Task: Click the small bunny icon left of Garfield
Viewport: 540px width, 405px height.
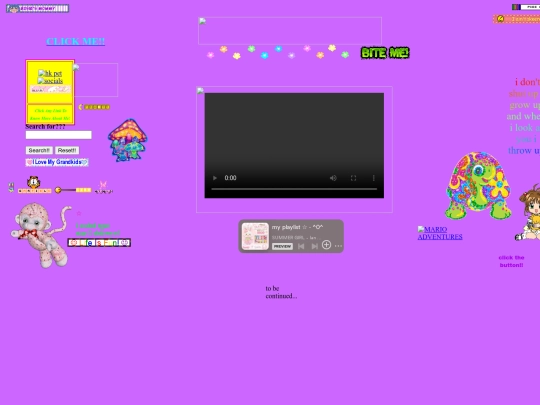Action: [x=11, y=187]
